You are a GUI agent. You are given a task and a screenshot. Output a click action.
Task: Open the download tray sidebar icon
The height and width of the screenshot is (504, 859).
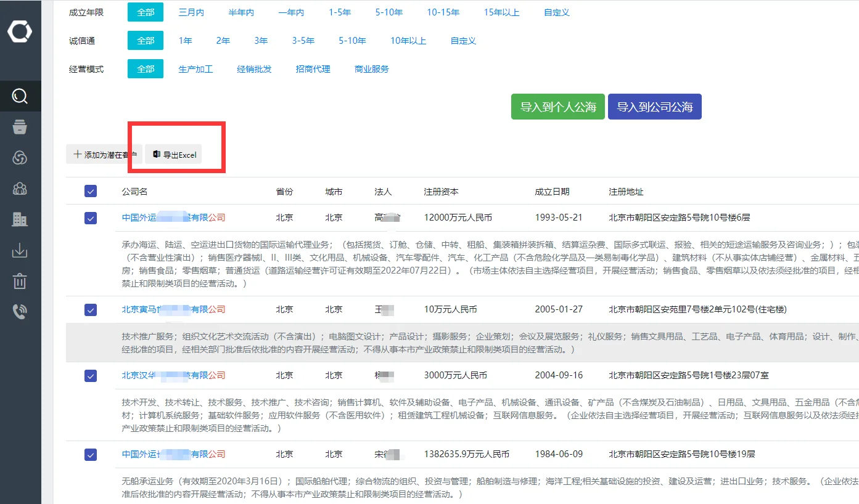[x=20, y=250]
